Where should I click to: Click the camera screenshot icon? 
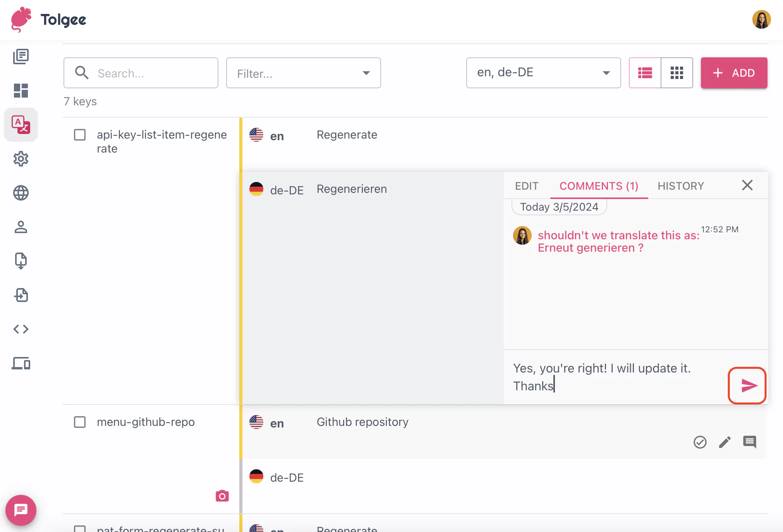pos(222,496)
